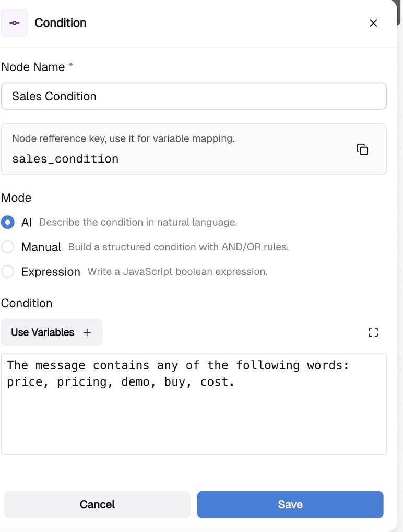Click the 'Write a JavaScript boolean expression' text
The width and height of the screenshot is (403, 532).
(177, 271)
